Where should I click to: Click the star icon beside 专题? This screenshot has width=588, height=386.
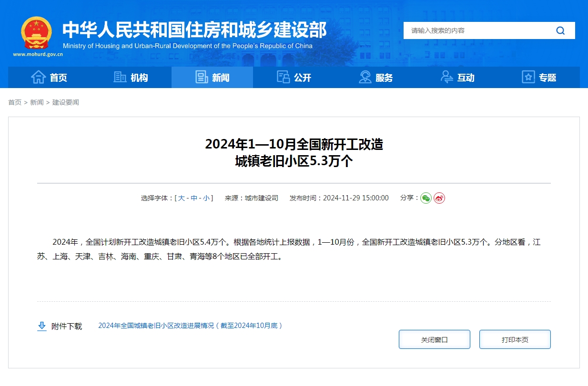(x=528, y=77)
